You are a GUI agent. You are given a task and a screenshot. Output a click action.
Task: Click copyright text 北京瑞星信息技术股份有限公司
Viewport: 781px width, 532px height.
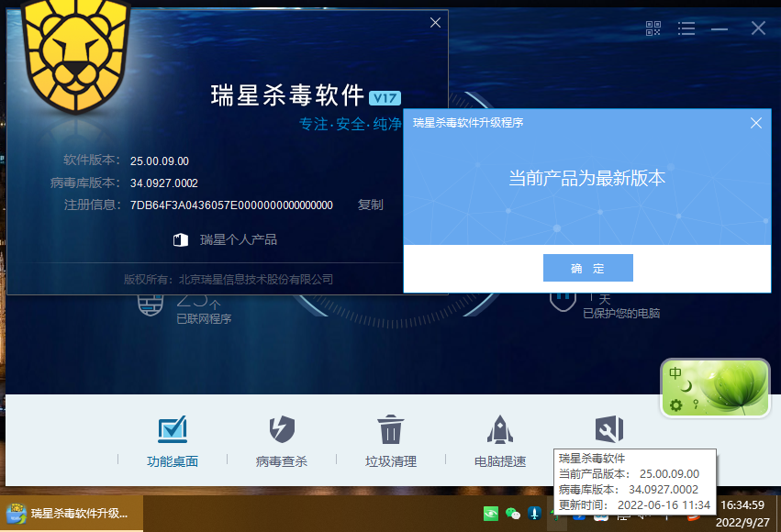(256, 279)
